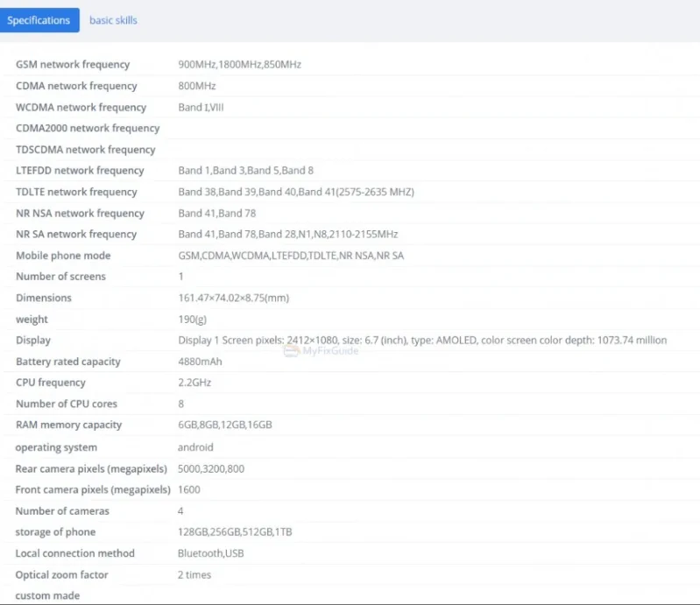The height and width of the screenshot is (605, 700).
Task: Click the RAM memory capacity value 6GB,8GB,12GB,16GB
Action: 225,425
